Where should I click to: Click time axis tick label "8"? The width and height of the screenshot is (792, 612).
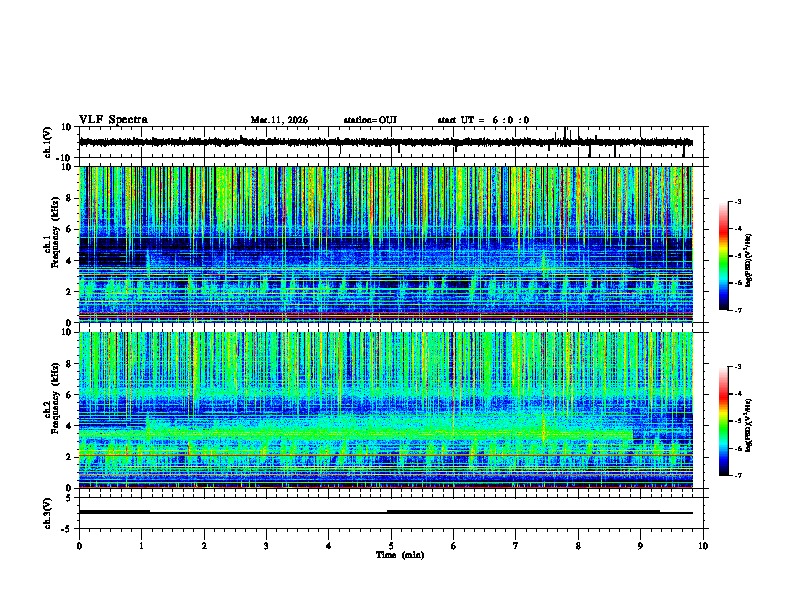[x=578, y=546]
